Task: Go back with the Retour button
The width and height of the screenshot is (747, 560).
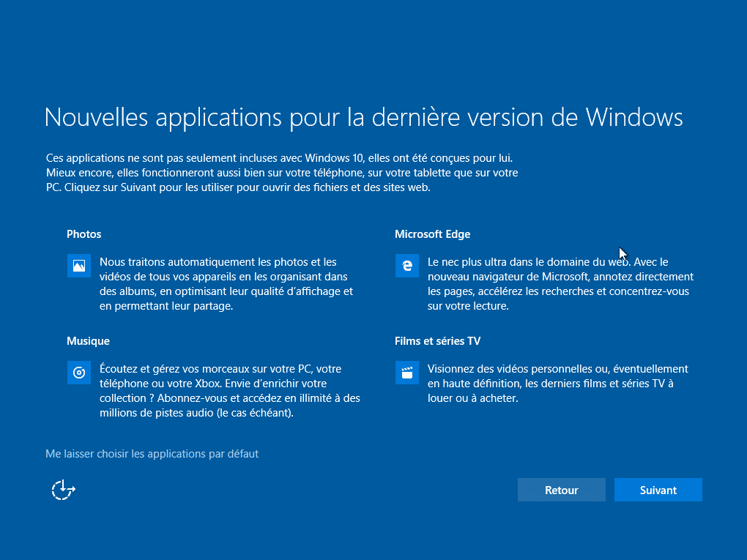Action: [561, 490]
